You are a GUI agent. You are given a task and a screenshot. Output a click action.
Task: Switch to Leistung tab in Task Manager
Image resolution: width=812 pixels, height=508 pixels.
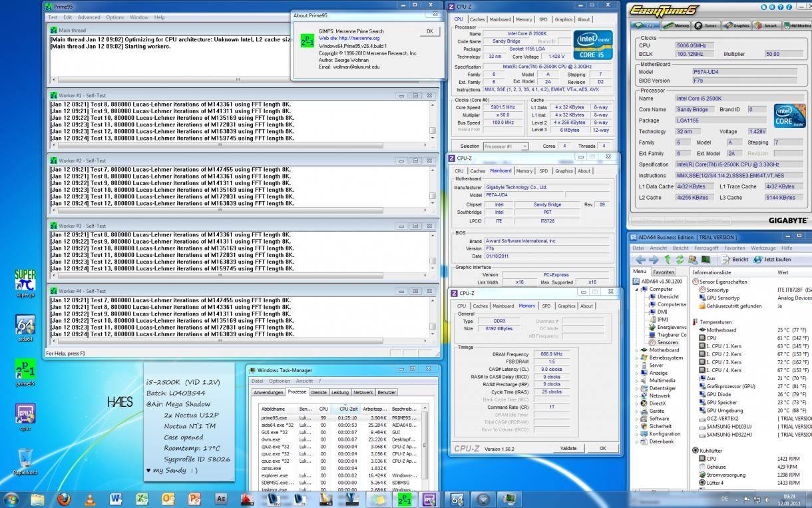(x=340, y=392)
